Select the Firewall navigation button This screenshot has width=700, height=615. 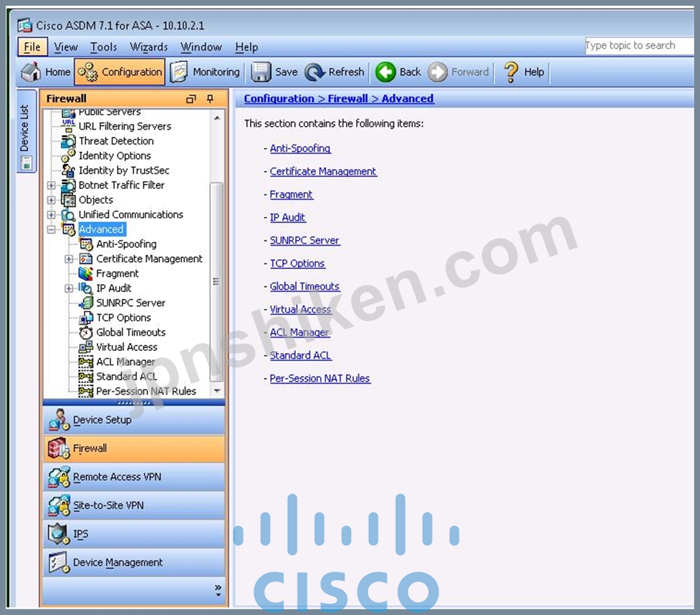pyautogui.click(x=134, y=448)
